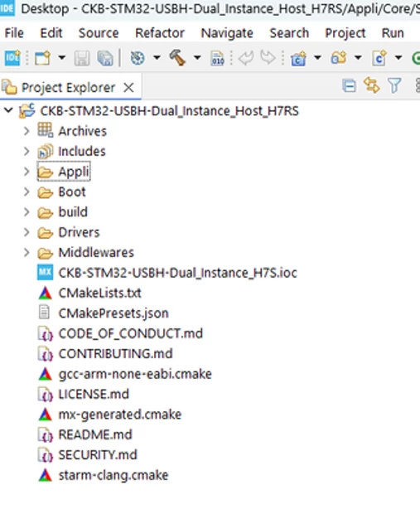Select CODE_OF_CONDUCT.md file
This screenshot has height=519, width=420.
tap(131, 333)
